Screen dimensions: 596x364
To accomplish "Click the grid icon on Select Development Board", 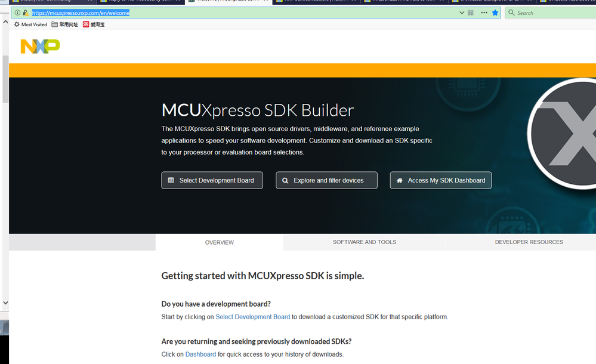I will click(x=171, y=180).
